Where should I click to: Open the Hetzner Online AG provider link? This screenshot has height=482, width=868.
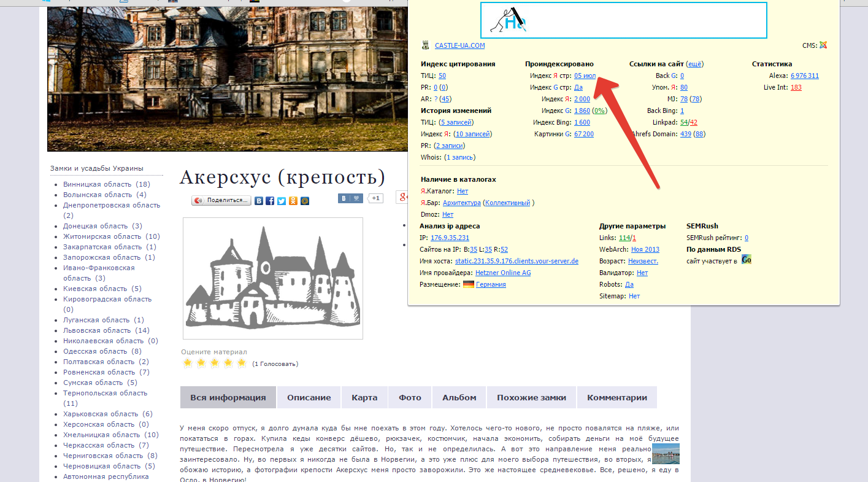[503, 273]
